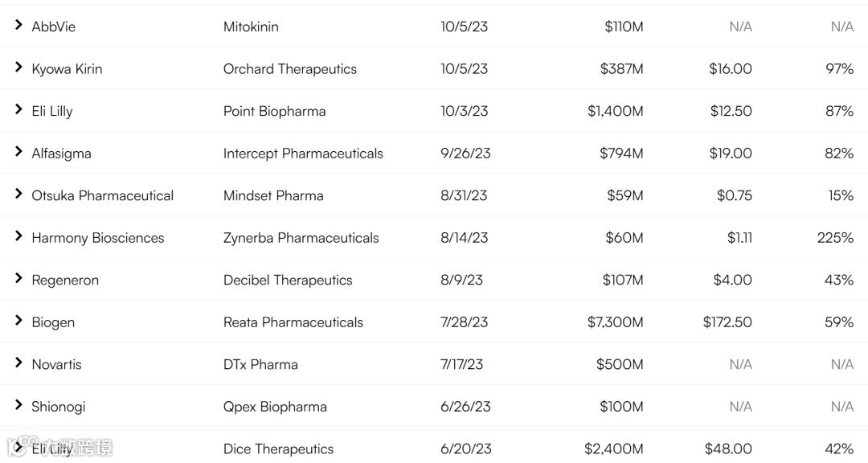Screen dimensions: 868x463
Task: Expand the Harmony Biosciences row chevron
Action: point(18,236)
